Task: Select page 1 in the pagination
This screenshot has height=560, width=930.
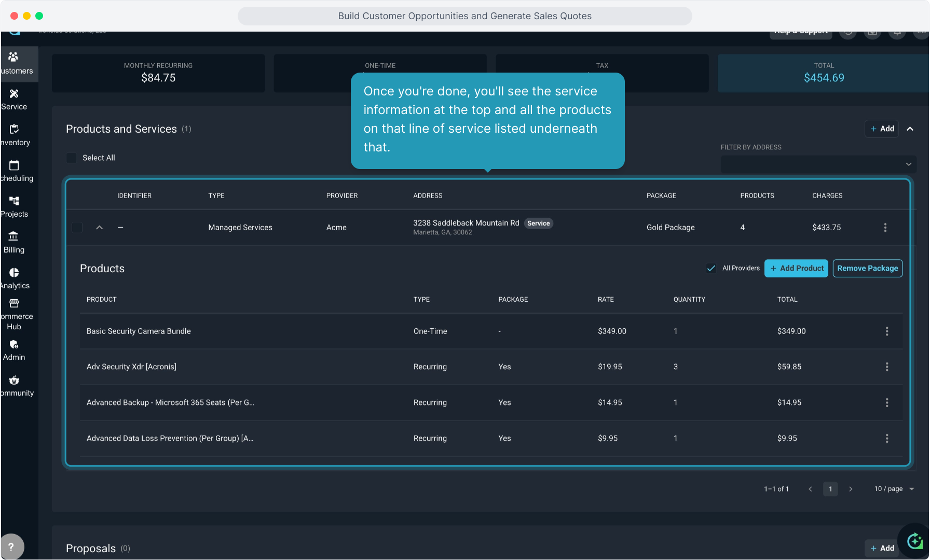Action: tap(830, 489)
